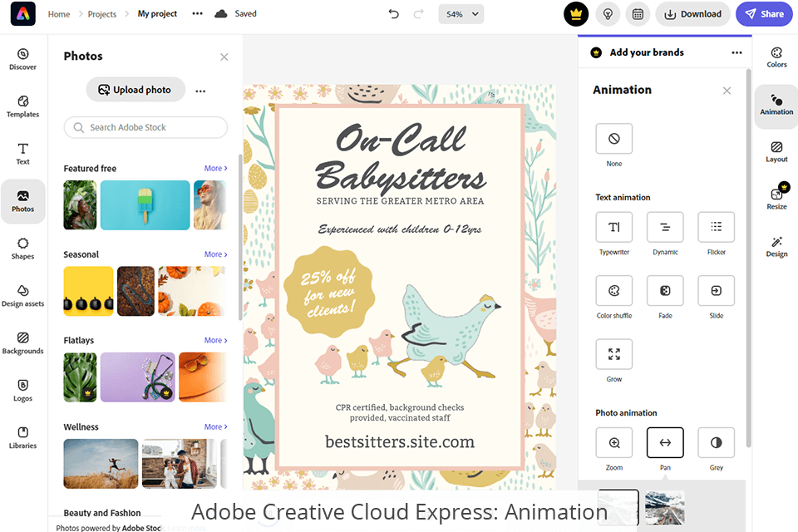The width and height of the screenshot is (798, 532).
Task: Open the Design assets panel
Action: click(23, 296)
